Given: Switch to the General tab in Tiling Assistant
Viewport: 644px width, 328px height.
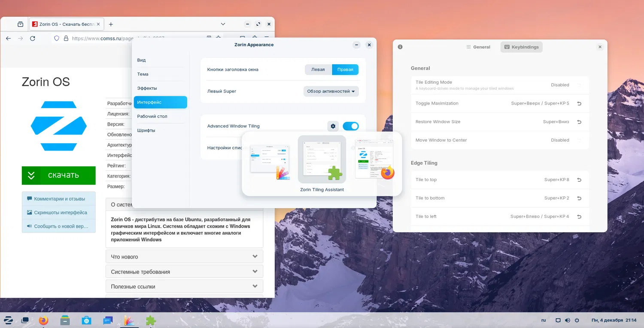Looking at the screenshot, I should coord(478,47).
